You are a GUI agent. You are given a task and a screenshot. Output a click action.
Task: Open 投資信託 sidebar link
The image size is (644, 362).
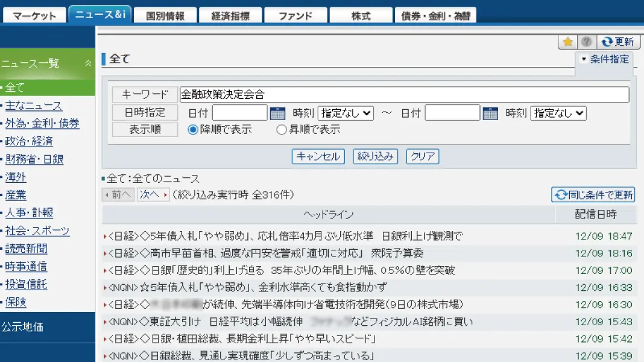point(27,284)
